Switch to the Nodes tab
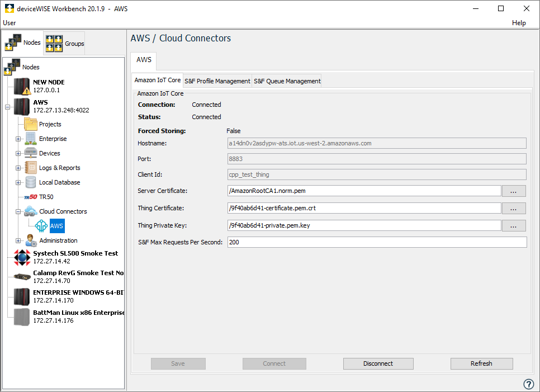This screenshot has height=392, width=540. pos(23,42)
